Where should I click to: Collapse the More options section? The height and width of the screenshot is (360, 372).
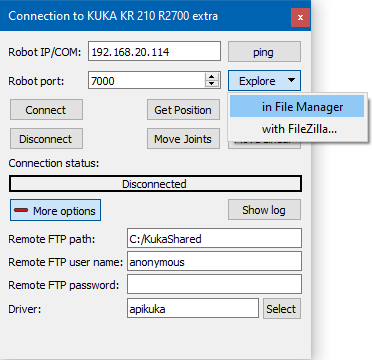coord(55,210)
